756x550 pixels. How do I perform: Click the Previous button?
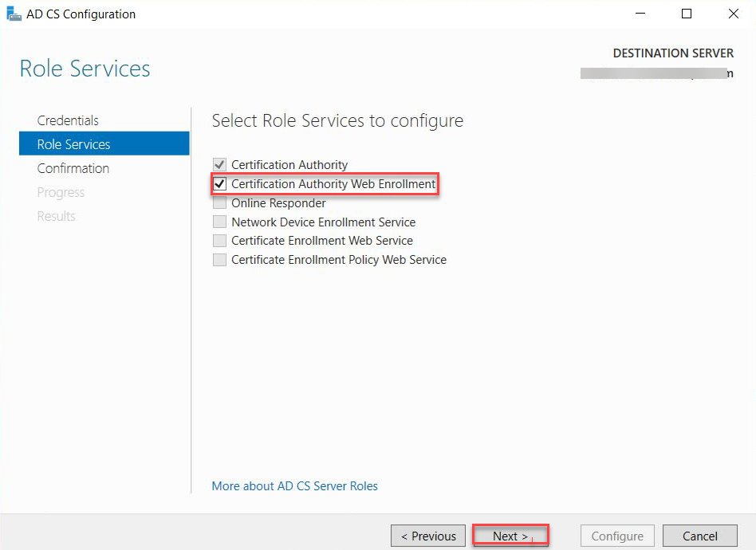point(428,536)
